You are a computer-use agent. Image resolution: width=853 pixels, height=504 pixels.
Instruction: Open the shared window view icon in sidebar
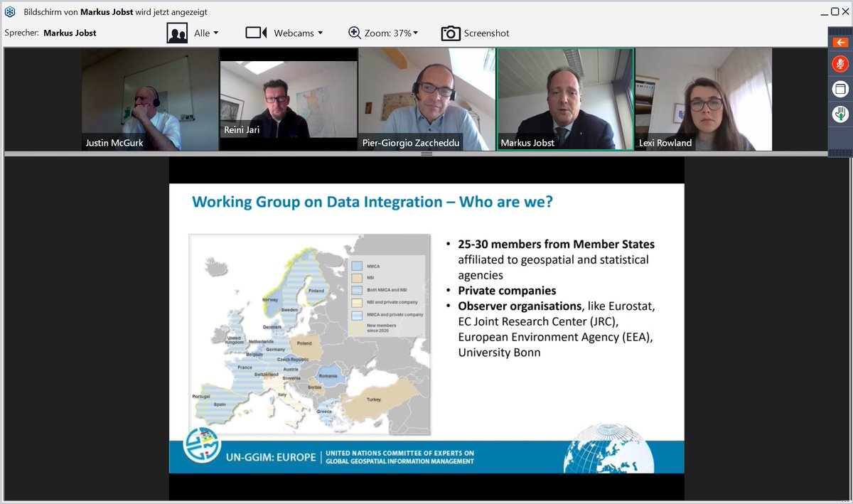coord(840,88)
